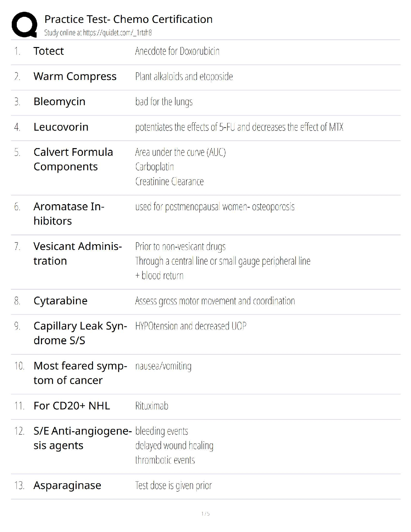Select the Bleomycin term

pos(59,101)
